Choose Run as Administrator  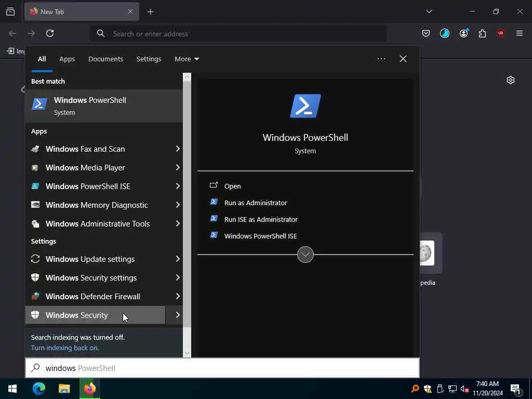256,203
